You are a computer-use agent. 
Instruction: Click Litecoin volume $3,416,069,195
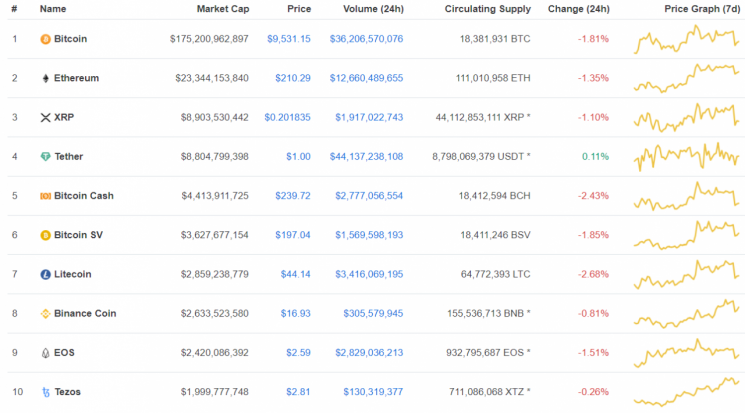click(369, 274)
